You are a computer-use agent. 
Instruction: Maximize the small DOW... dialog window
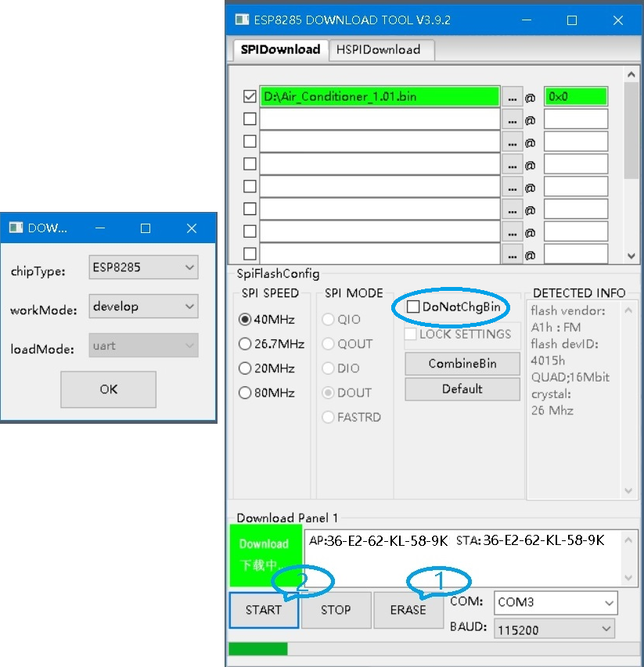pos(146,228)
